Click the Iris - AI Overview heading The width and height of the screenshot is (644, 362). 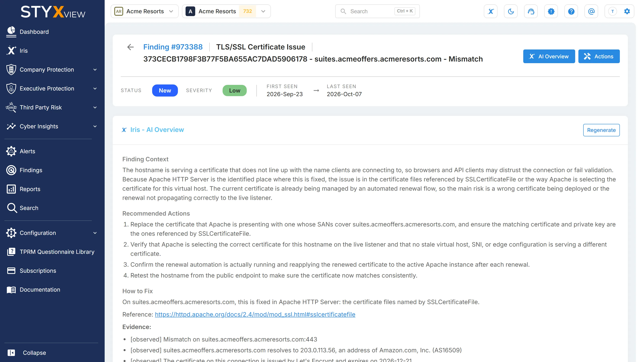click(157, 130)
